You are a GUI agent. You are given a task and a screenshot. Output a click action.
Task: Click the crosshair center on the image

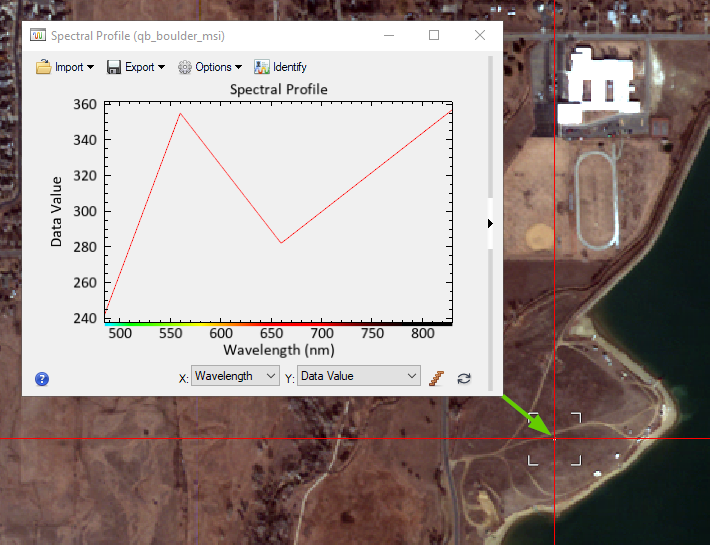tap(554, 438)
